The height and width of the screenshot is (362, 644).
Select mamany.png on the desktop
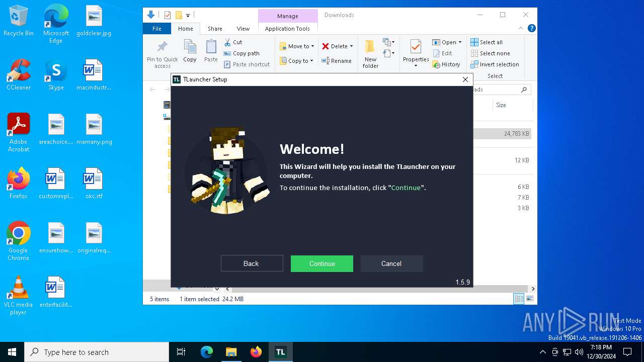[94, 129]
